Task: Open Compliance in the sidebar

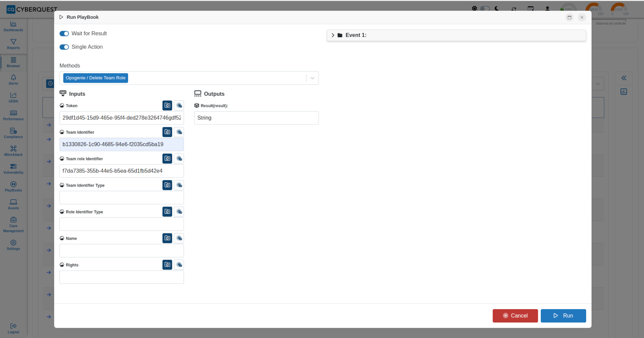Action: 13,133
